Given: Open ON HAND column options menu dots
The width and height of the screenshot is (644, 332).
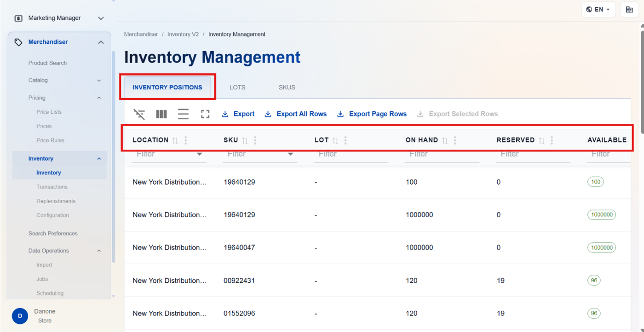Looking at the screenshot, I should click(455, 140).
